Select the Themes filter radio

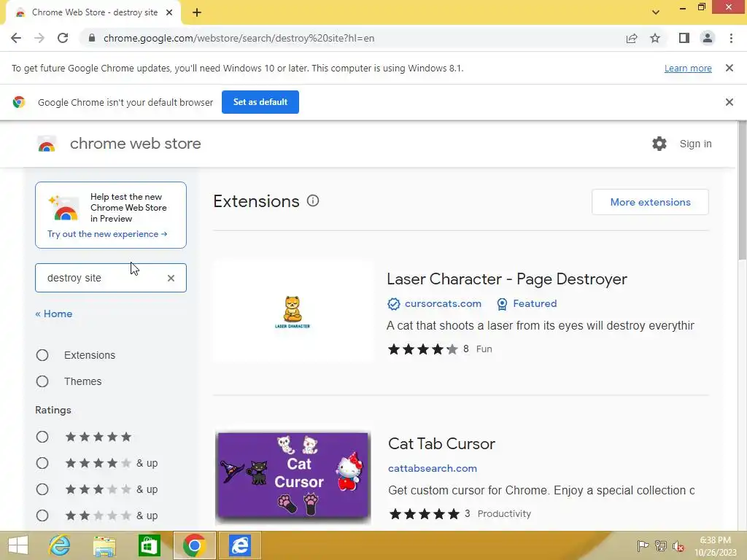pos(42,381)
